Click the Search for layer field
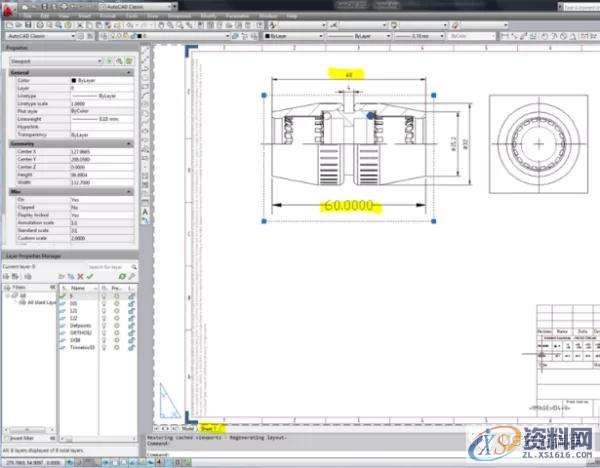This screenshot has width=600, height=468. [112, 268]
